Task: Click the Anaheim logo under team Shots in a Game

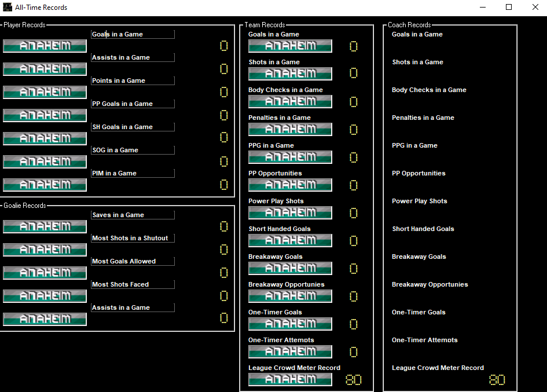Action: point(290,74)
